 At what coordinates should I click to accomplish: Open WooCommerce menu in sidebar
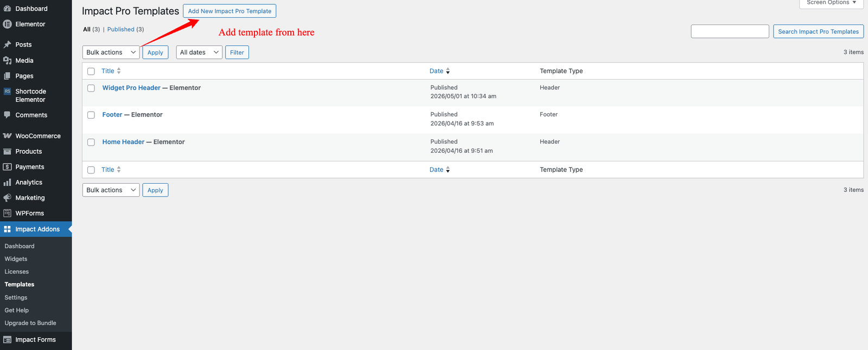click(x=38, y=136)
